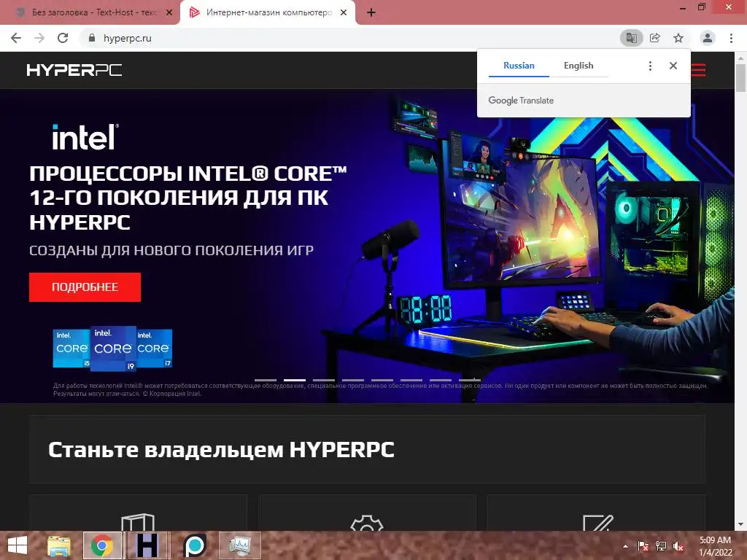The height and width of the screenshot is (560, 747).
Task: Open the monitor chart taskbar app
Action: (x=240, y=545)
